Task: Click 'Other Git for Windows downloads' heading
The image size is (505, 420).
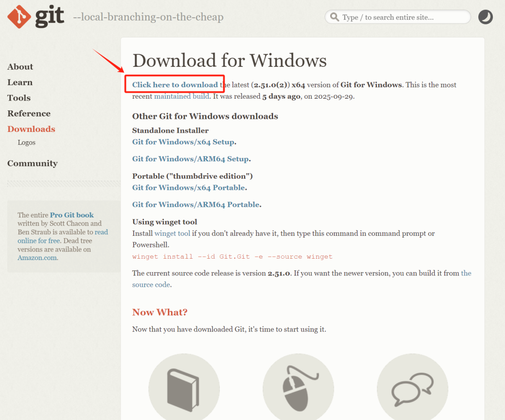Action: coord(205,116)
